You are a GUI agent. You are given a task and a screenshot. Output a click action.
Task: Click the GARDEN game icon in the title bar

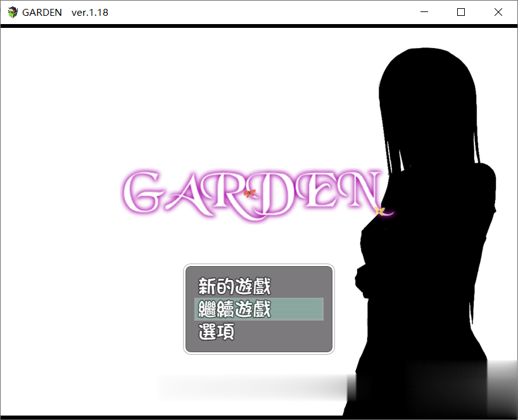tap(11, 11)
